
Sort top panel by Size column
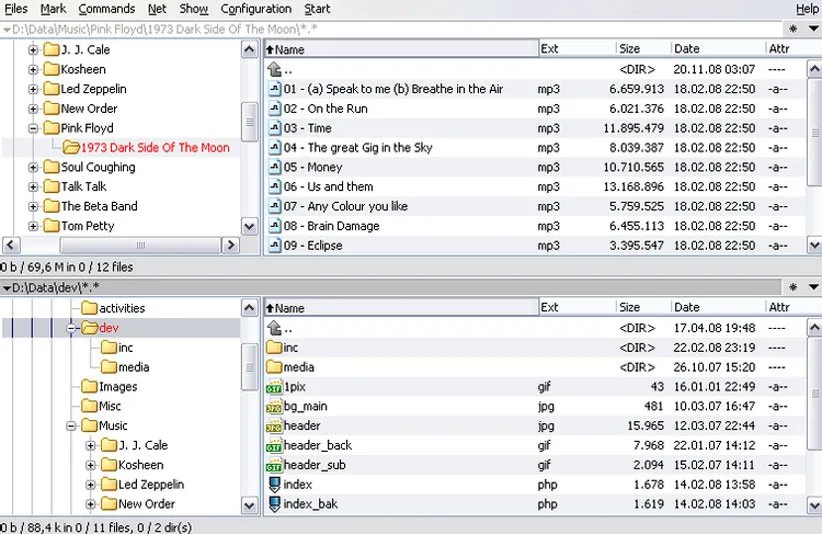(629, 49)
